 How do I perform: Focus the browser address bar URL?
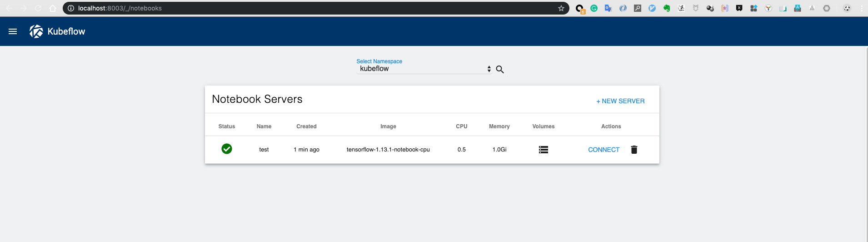[x=273, y=8]
